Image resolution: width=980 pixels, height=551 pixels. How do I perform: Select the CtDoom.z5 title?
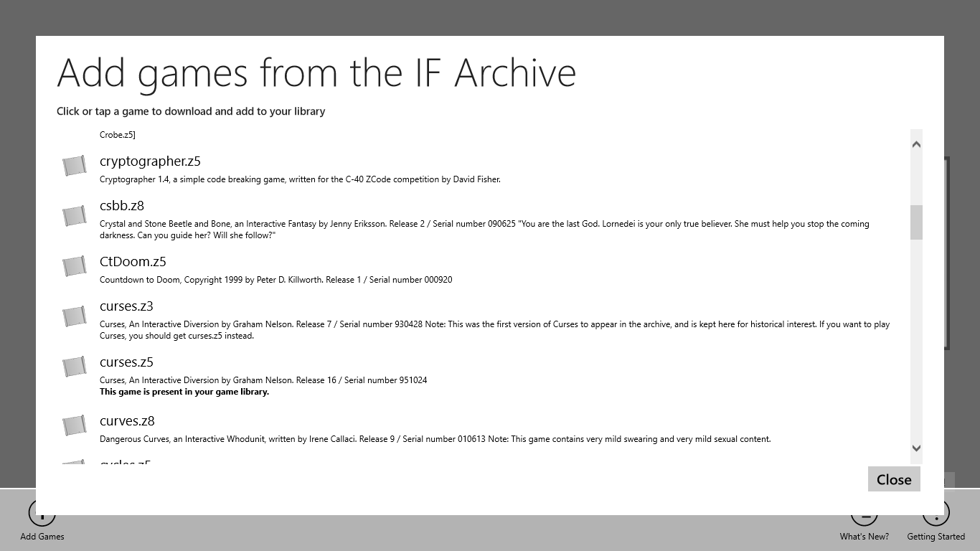coord(133,262)
